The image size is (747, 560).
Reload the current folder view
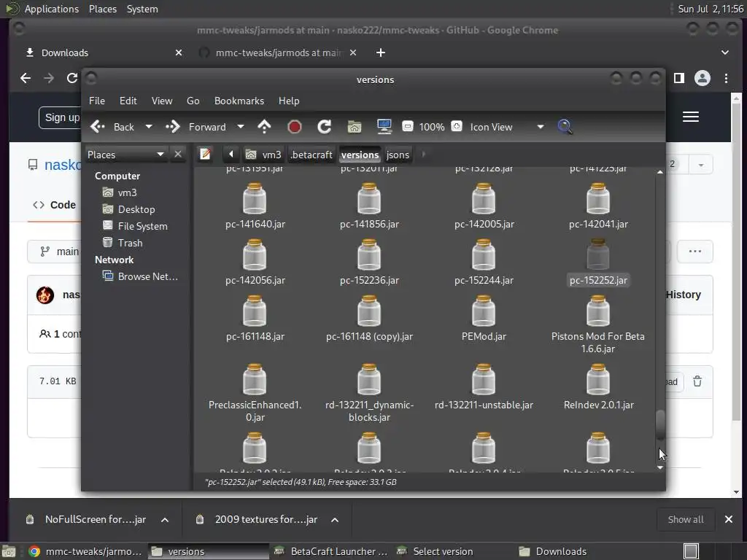[x=325, y=127]
